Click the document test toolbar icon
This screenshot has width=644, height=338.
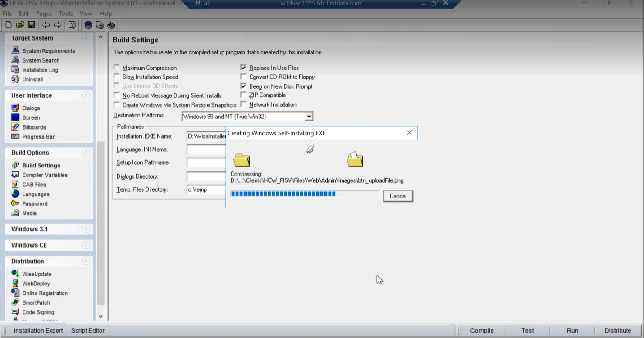[x=100, y=25]
